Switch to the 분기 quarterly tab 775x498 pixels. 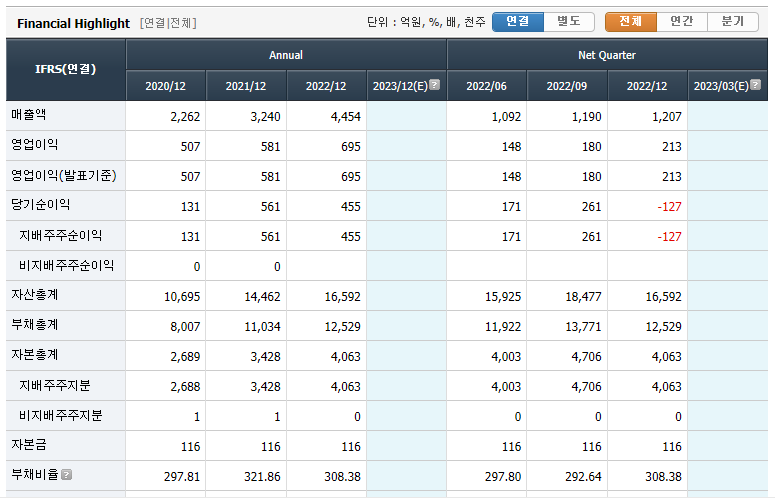click(x=733, y=21)
